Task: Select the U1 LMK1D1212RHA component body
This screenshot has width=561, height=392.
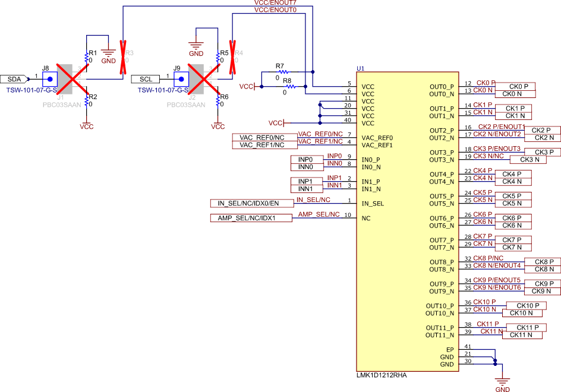Action: pos(407,220)
